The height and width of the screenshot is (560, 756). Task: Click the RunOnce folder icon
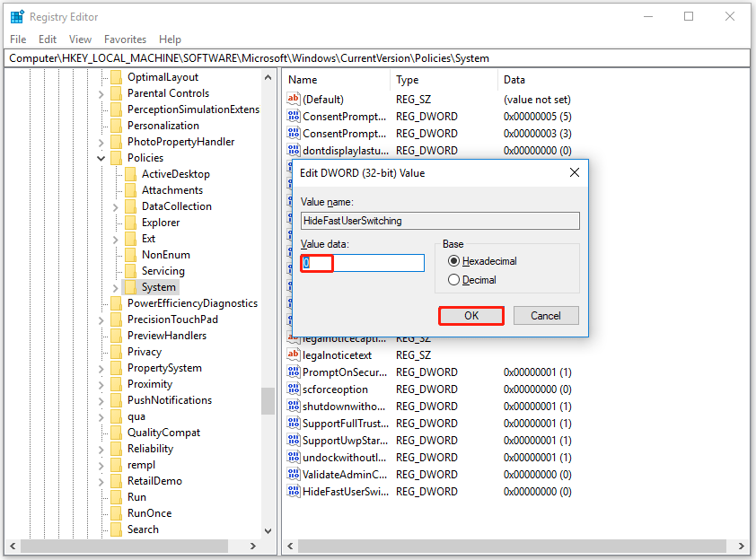(x=116, y=513)
